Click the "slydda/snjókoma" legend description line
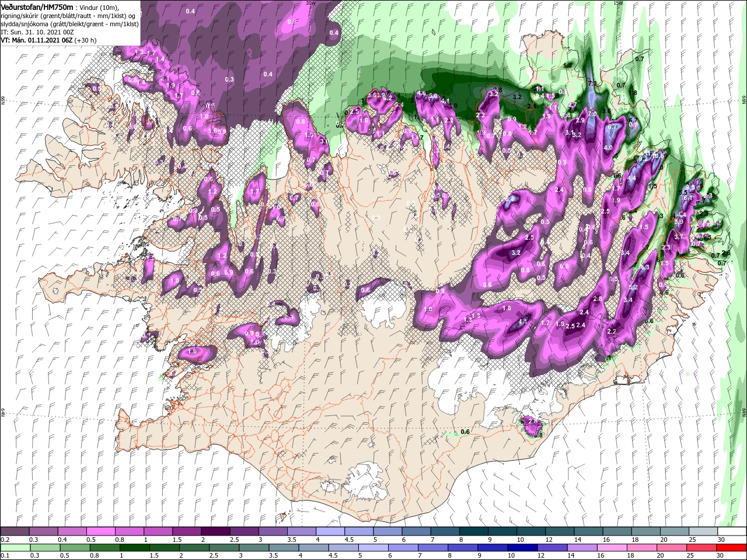Screen dimensions: 747x560 (70, 24)
